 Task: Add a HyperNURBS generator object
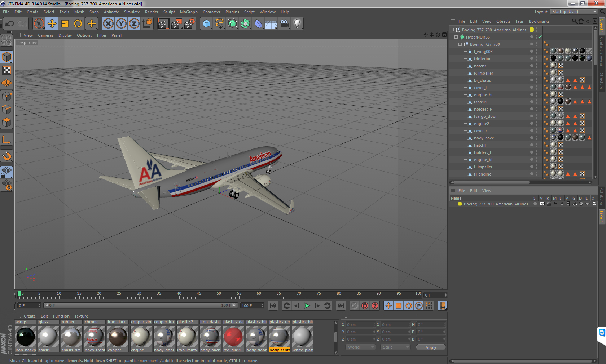click(232, 24)
